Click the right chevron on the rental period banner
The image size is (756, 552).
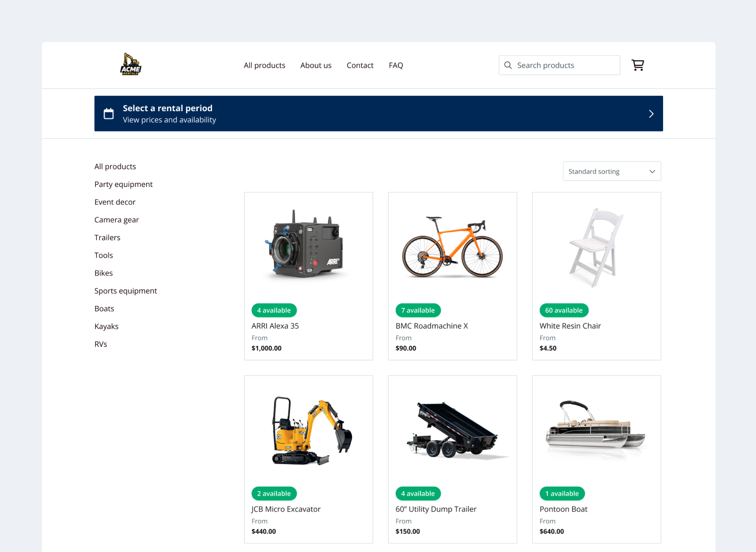651,113
